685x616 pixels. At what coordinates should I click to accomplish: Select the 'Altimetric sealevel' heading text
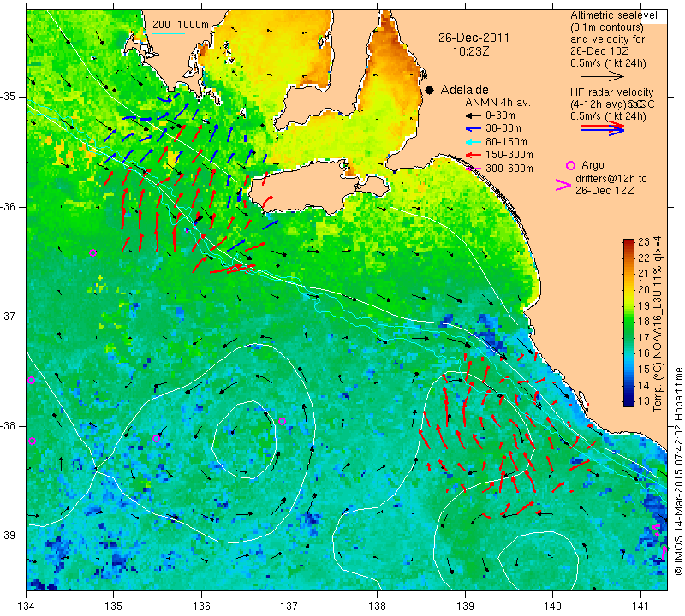(614, 15)
